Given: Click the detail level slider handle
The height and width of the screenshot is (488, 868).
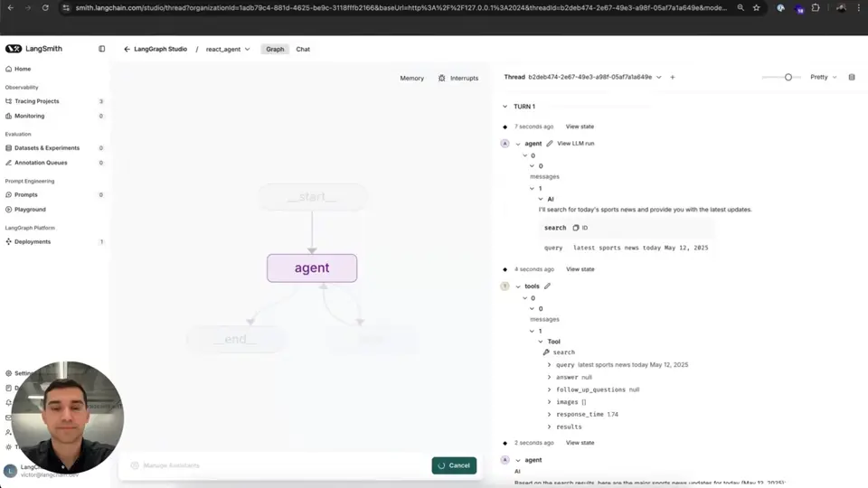Looking at the screenshot, I should pos(788,78).
